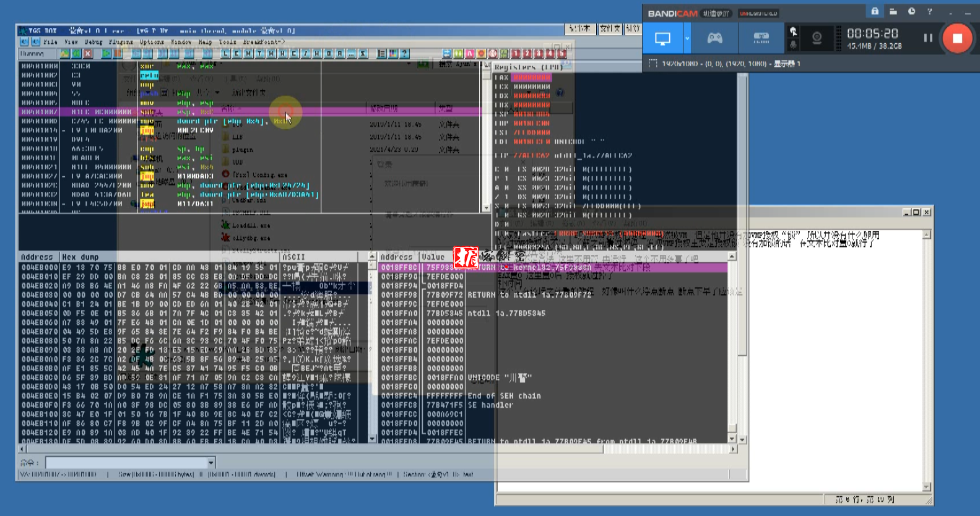The image size is (980, 516).
Task: Select dump row at address 004EB000
Action: pos(194,267)
